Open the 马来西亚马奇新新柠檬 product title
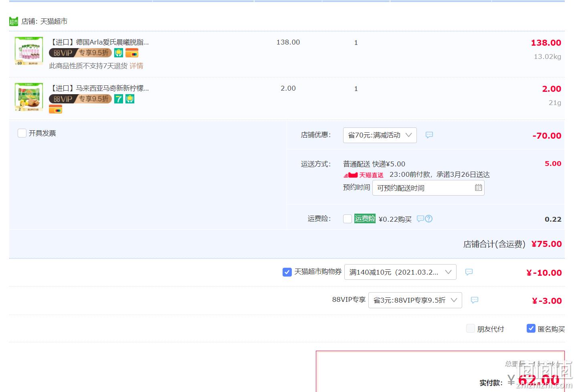The width and height of the screenshot is (576, 392). point(99,88)
